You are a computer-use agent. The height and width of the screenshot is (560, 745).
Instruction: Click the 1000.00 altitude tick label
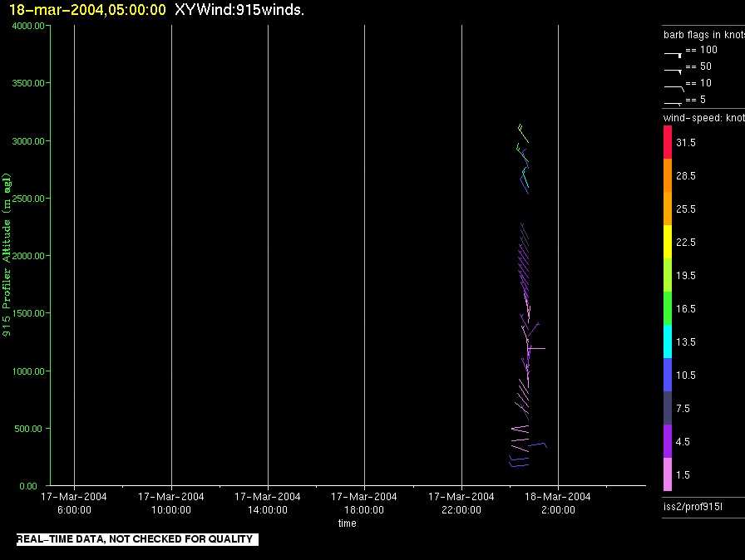click(x=28, y=371)
